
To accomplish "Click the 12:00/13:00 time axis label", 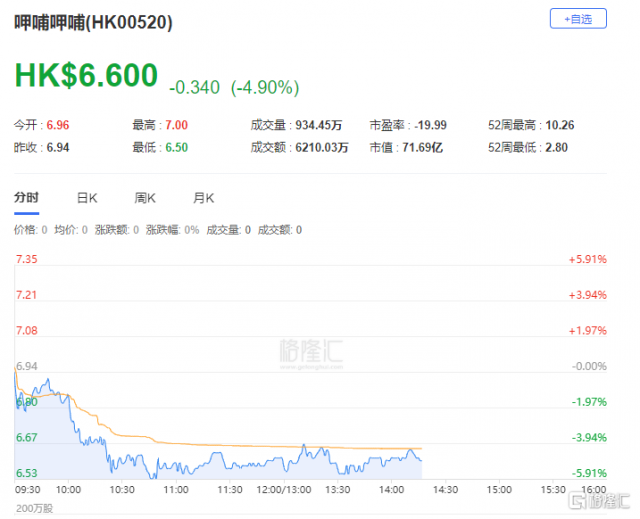I will click(x=284, y=489).
